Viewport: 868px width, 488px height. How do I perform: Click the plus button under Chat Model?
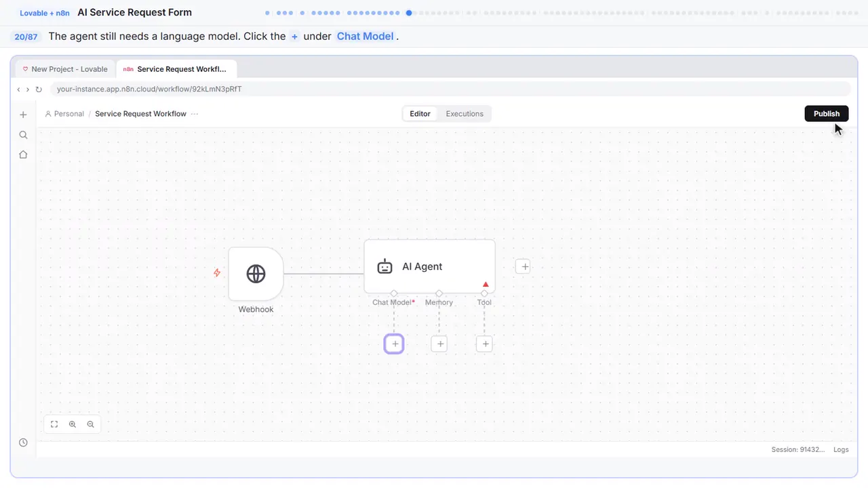(394, 344)
